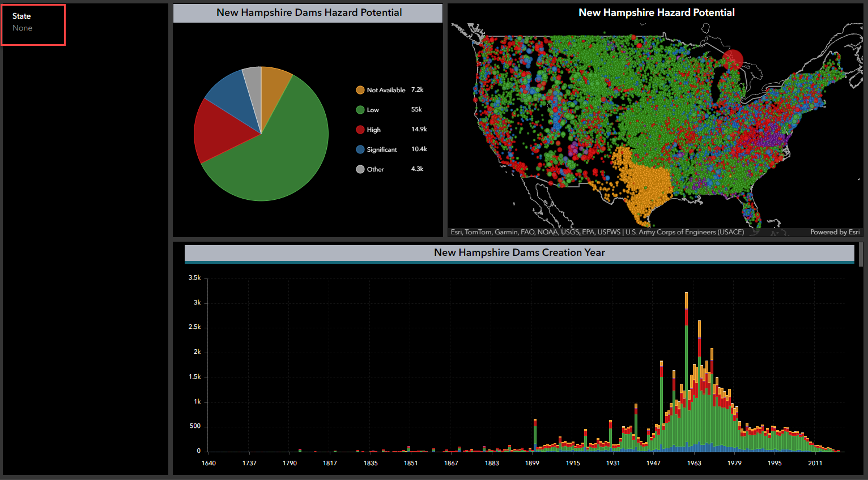The height and width of the screenshot is (480, 868).
Task: Toggle the "Significant" legend entry
Action: (380, 149)
